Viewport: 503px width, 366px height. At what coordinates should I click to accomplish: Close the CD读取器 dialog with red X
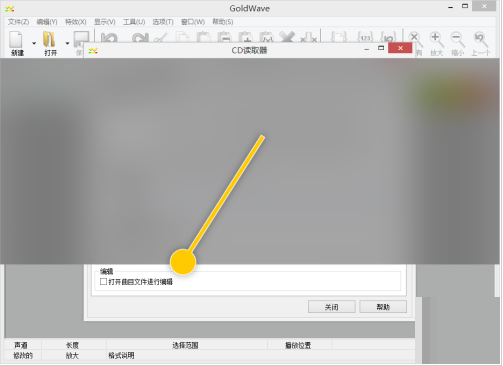[x=400, y=48]
